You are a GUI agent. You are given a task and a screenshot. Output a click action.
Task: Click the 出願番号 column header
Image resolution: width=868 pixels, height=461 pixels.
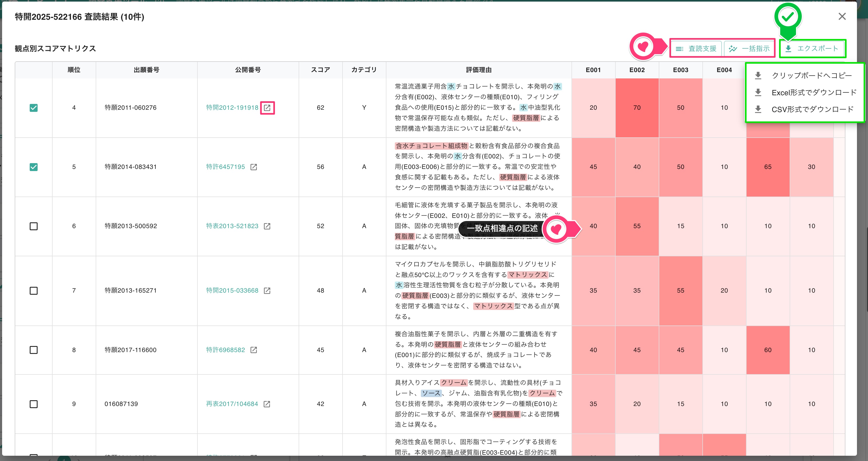tap(147, 70)
